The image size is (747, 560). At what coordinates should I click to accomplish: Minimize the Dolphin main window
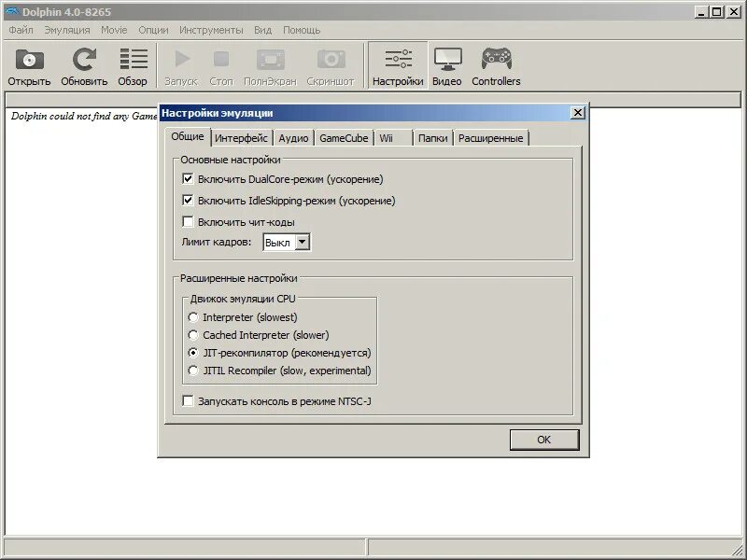point(700,12)
